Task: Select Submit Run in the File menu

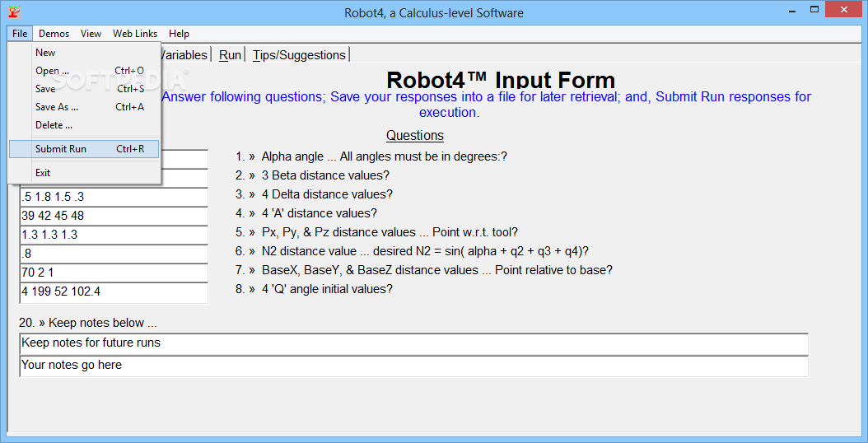Action: 84,149
